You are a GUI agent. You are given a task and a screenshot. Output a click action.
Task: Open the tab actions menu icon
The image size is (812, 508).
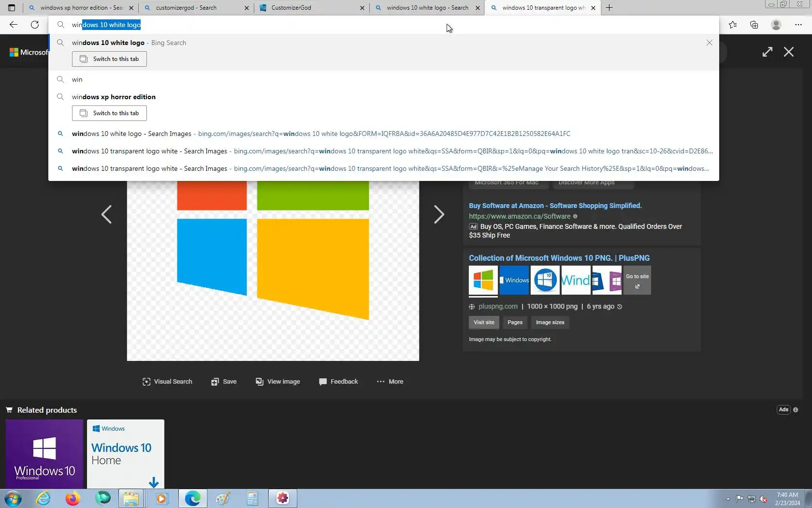click(x=12, y=8)
